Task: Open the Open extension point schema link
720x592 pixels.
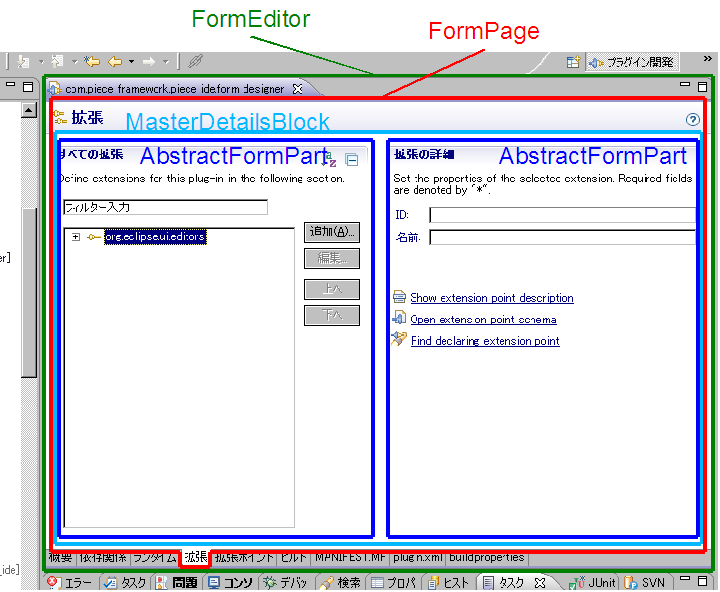Action: coord(483,320)
